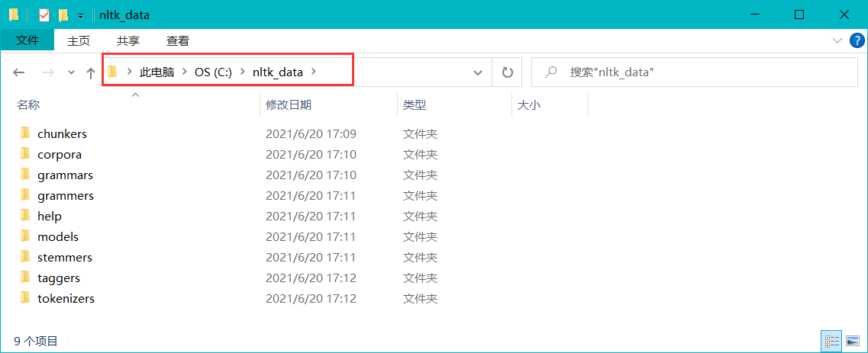Open the help question mark icon
Screen dimensions: 868x353
[857, 40]
